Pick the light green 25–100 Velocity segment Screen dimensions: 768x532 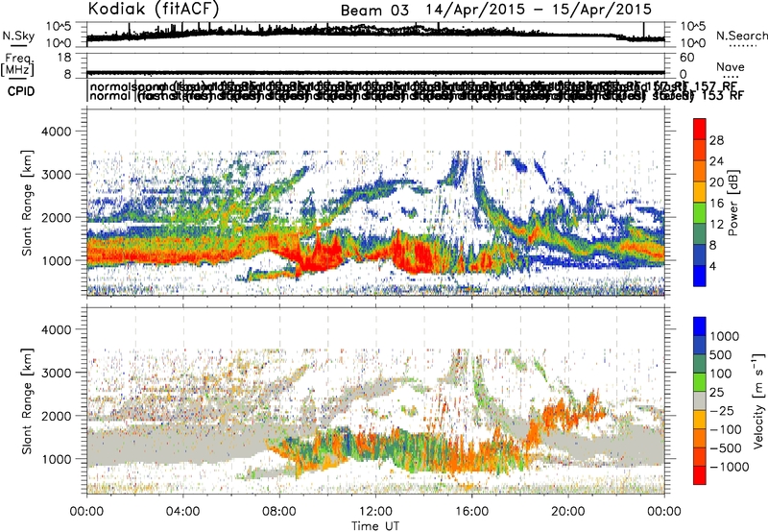coord(700,382)
